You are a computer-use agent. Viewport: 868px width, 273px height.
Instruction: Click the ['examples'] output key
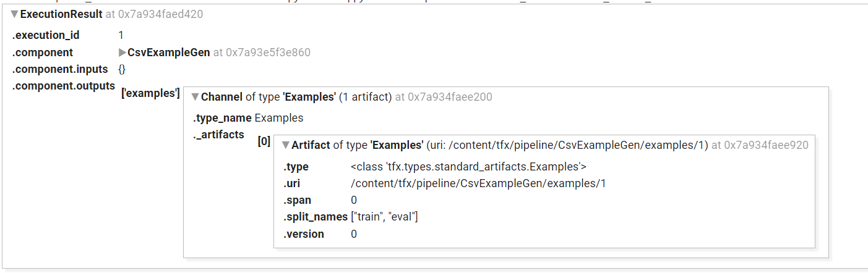[150, 93]
